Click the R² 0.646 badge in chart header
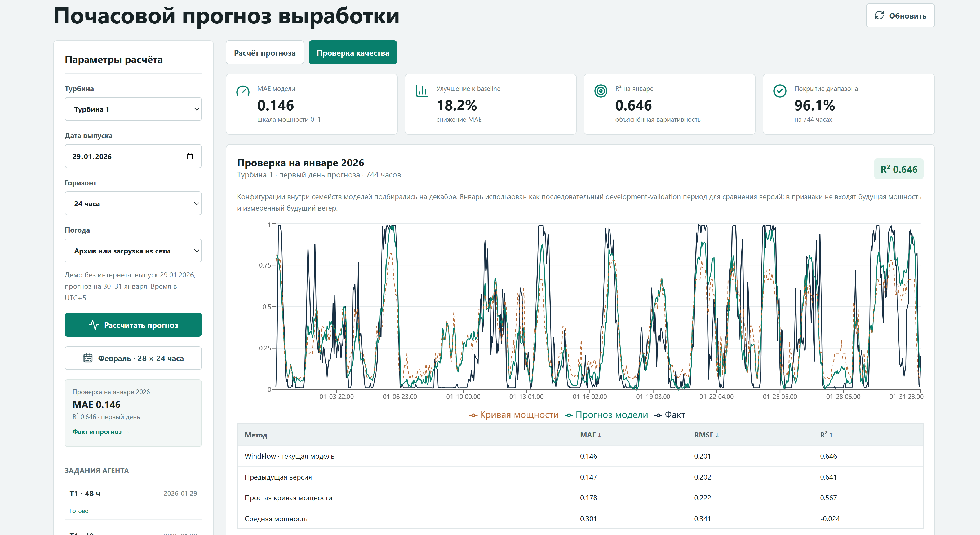 coord(899,169)
